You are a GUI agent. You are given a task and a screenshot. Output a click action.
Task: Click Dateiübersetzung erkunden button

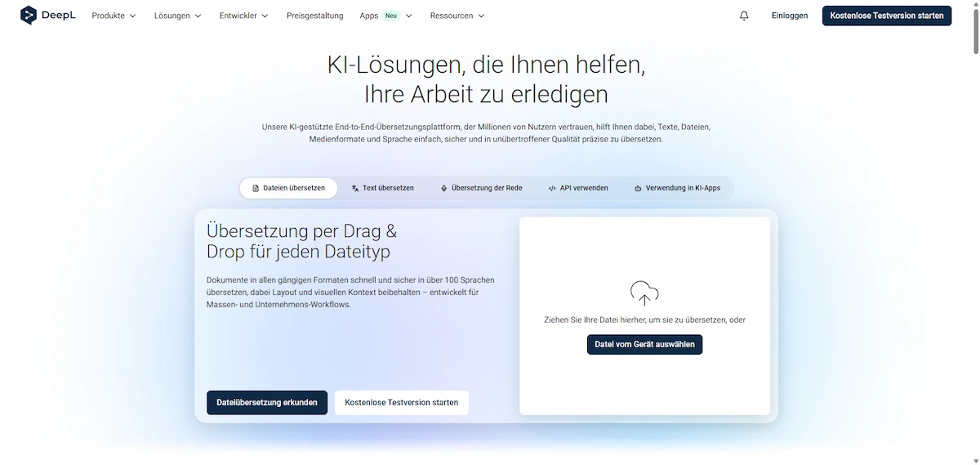(267, 402)
